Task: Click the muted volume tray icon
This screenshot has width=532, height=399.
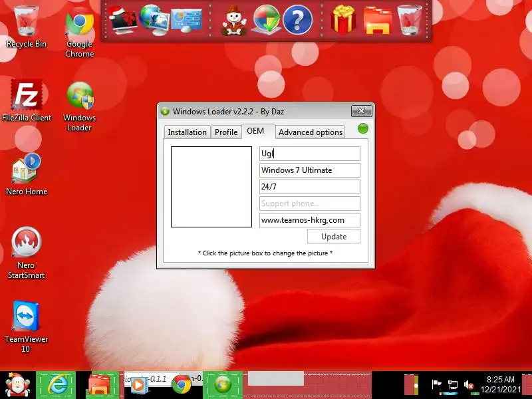Action: click(x=469, y=385)
